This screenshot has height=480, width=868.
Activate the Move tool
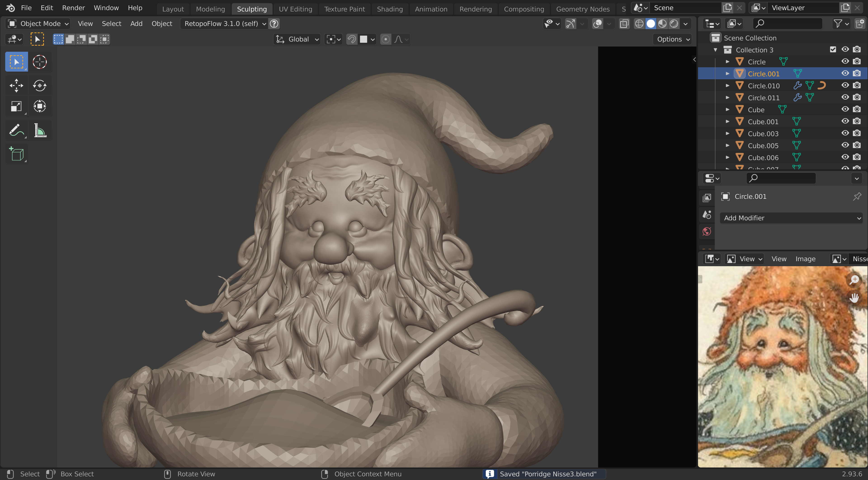click(x=16, y=86)
